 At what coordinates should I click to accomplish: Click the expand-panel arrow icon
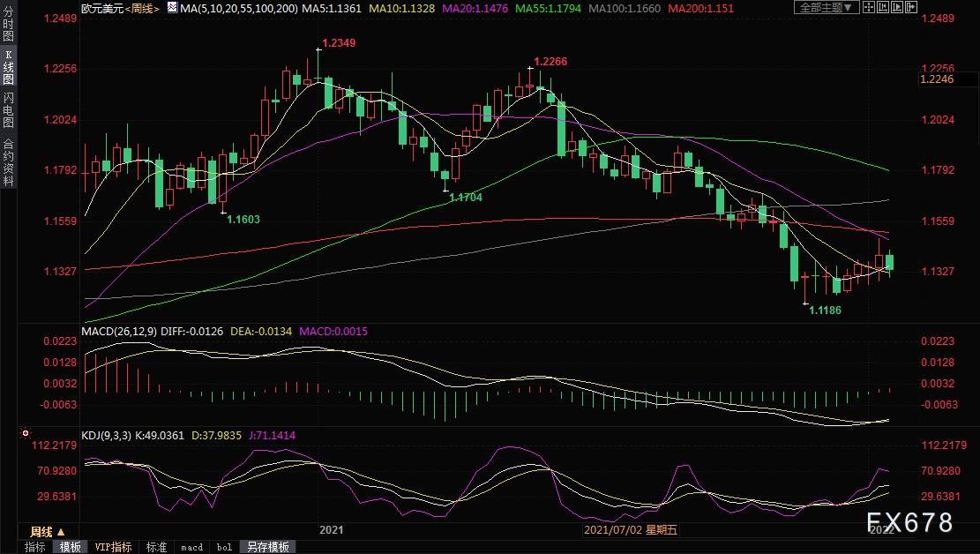(x=911, y=8)
